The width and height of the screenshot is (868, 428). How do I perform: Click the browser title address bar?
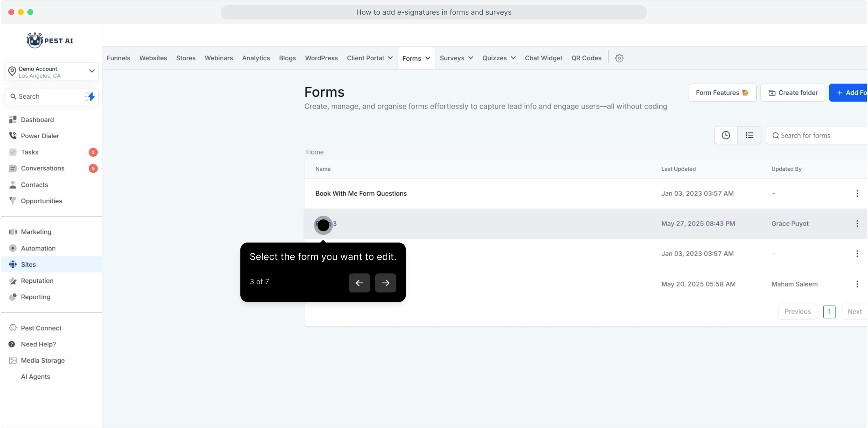point(434,12)
